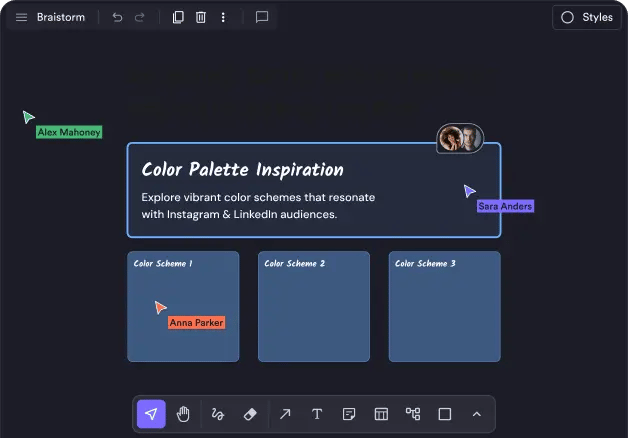Click the redo arrow
Image resolution: width=628 pixels, height=438 pixels.
pyautogui.click(x=140, y=17)
